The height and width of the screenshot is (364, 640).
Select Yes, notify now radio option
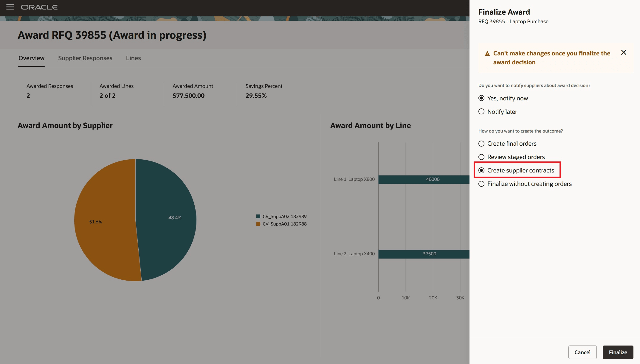click(481, 98)
